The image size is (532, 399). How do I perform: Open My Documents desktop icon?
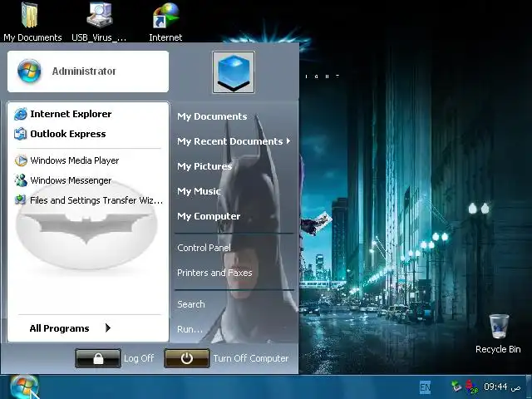(32, 22)
